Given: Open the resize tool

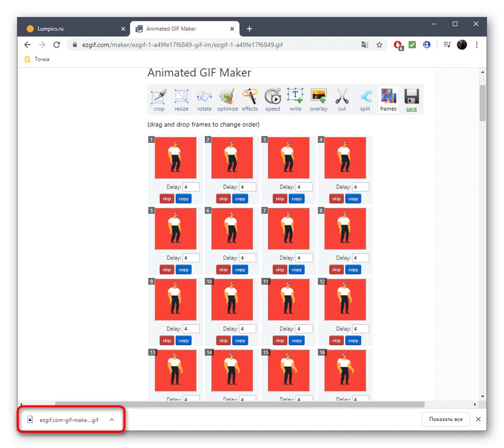Looking at the screenshot, I should coord(181,100).
